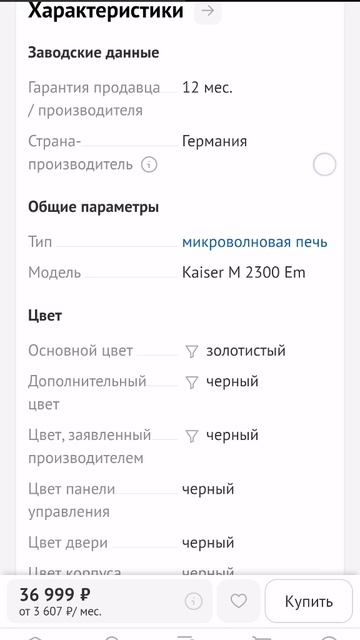
Task: Tap the Страна-производитель label
Action: point(80,153)
